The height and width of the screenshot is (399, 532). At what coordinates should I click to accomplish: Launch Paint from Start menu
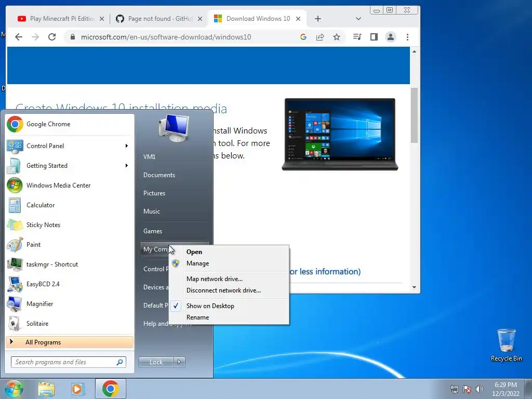tap(70, 244)
